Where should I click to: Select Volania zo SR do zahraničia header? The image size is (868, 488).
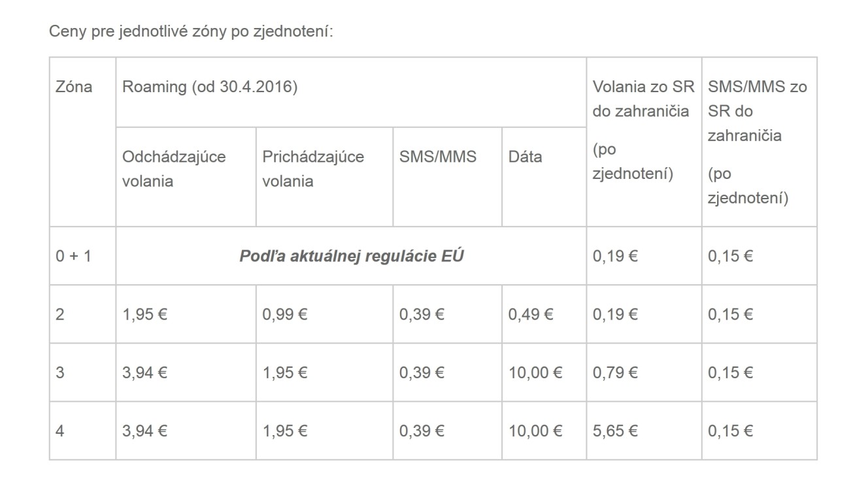pyautogui.click(x=644, y=142)
